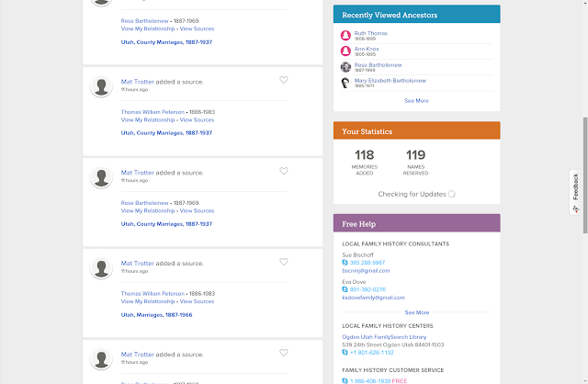This screenshot has width=588, height=384.
Task: Like the Thomas William Peterson County Marriages post with its heart
Action: coord(284,80)
